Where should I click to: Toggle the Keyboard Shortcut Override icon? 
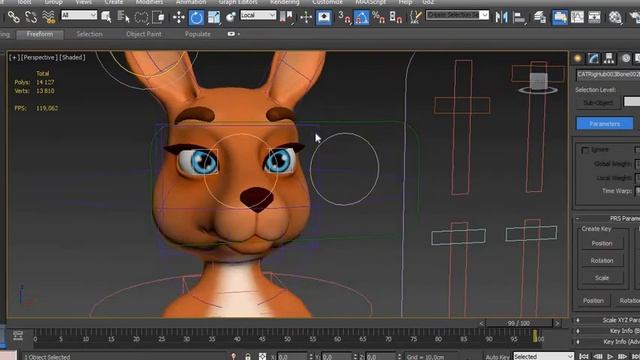pyautogui.click(x=324, y=18)
